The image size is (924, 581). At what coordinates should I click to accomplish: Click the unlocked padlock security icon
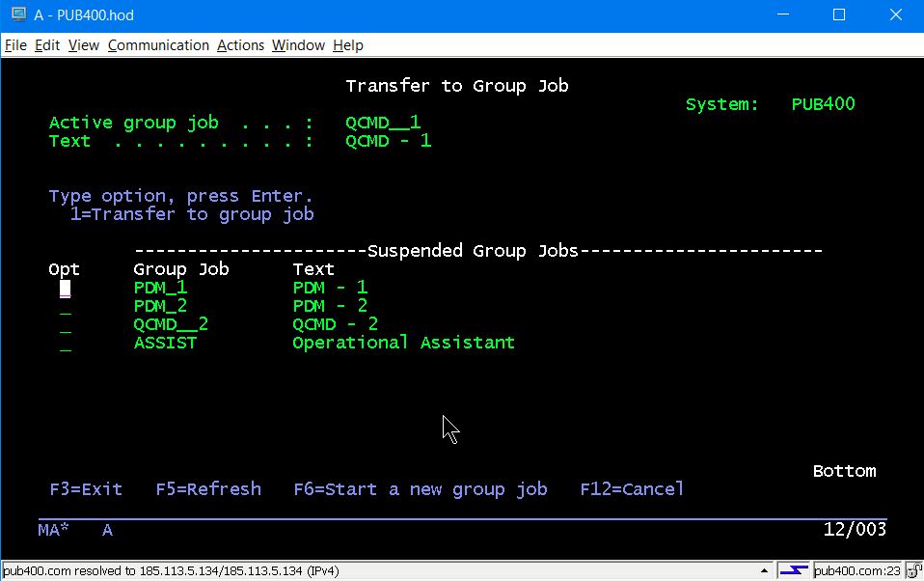(x=911, y=570)
